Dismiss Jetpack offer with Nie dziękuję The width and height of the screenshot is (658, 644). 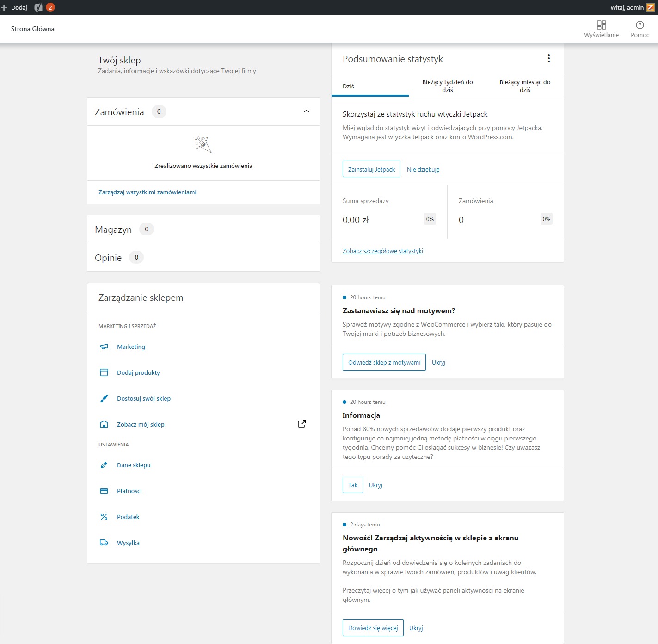click(423, 169)
